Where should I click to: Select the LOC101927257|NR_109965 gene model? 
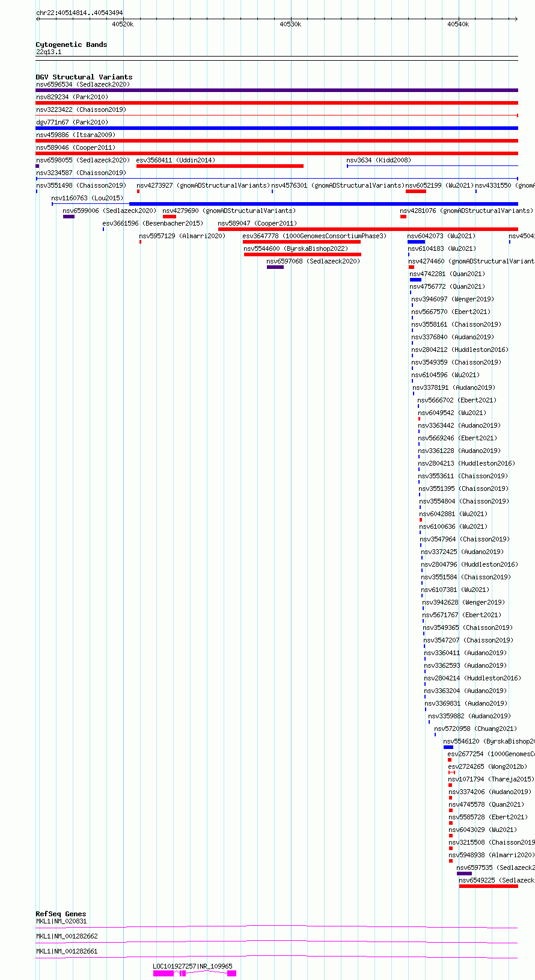(x=195, y=973)
